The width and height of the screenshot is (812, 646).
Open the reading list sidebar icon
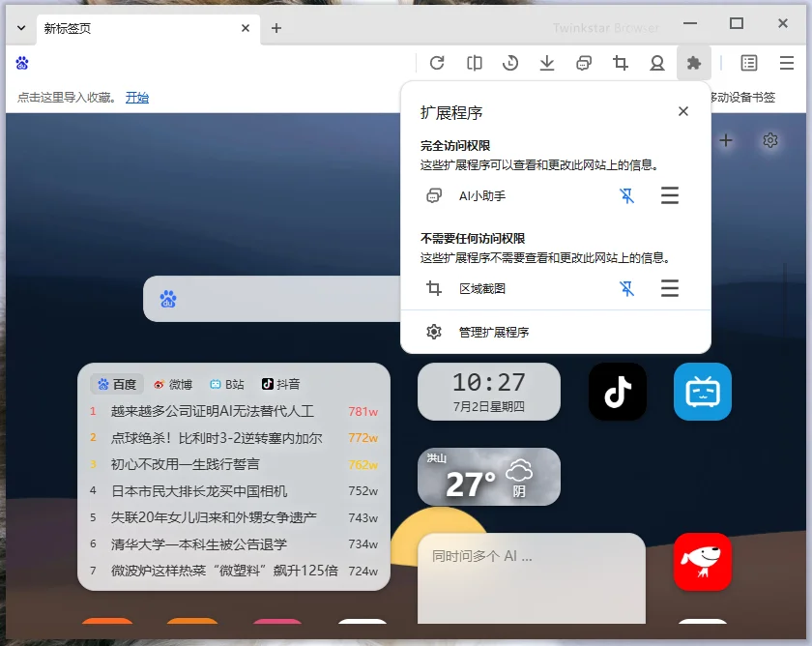(749, 63)
